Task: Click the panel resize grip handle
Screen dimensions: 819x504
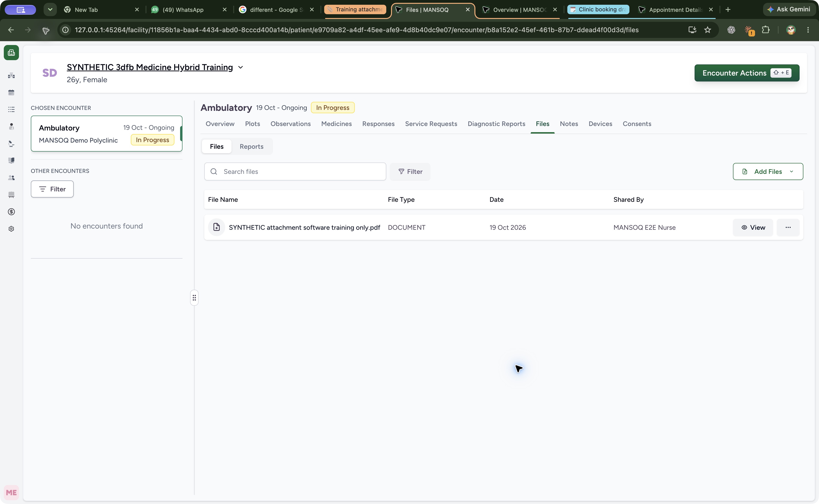Action: pos(194,298)
